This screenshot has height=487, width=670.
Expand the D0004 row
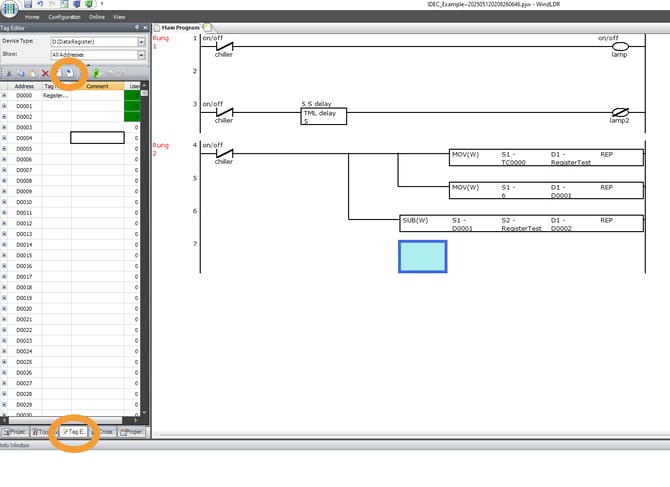[4, 138]
